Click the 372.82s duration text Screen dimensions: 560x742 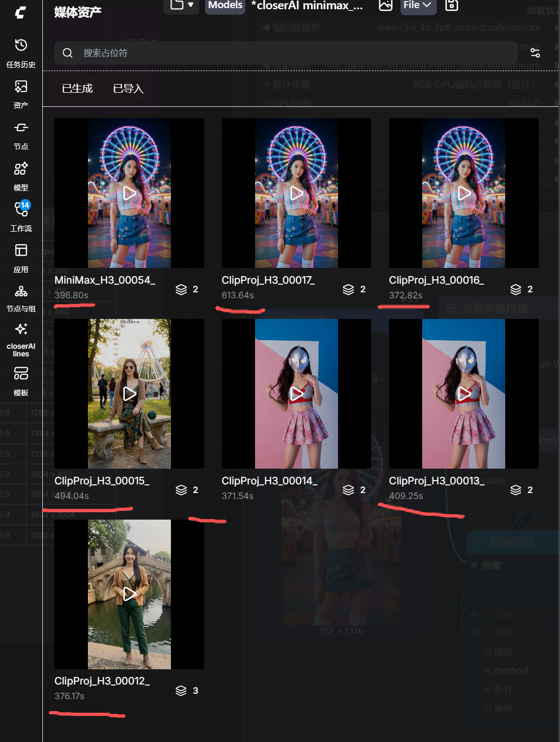pyautogui.click(x=405, y=296)
